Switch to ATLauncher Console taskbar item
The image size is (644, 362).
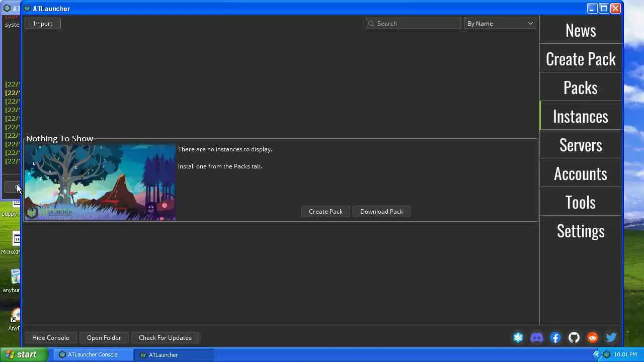(93, 354)
